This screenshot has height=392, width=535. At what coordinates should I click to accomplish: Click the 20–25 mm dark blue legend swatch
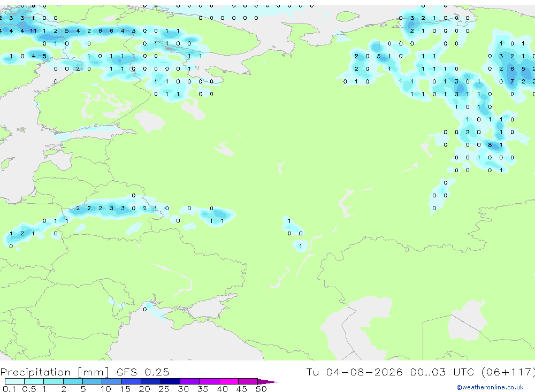click(x=150, y=381)
